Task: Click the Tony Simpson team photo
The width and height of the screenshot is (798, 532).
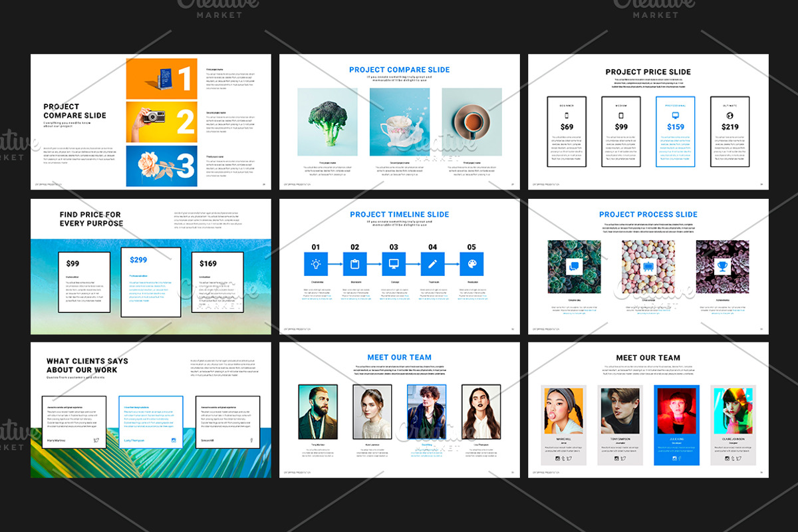Action: [620, 411]
